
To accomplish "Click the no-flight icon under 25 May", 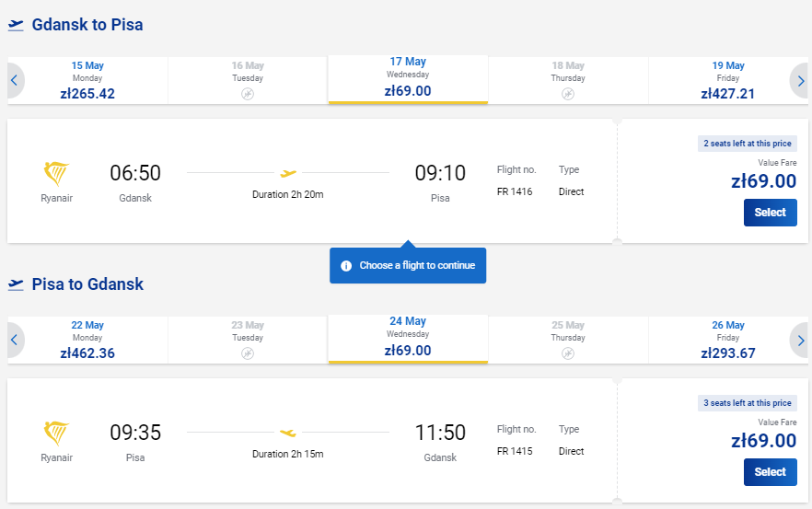I will click(x=568, y=353).
